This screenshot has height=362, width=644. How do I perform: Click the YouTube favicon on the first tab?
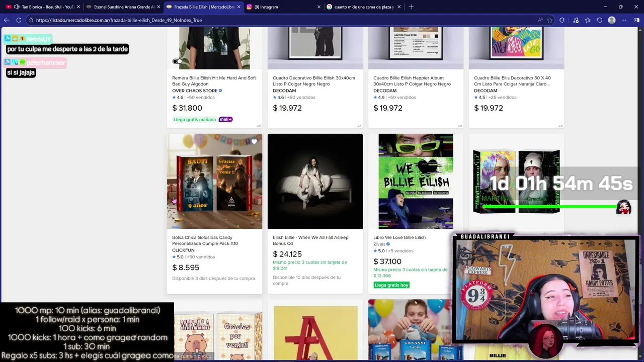tap(9, 7)
